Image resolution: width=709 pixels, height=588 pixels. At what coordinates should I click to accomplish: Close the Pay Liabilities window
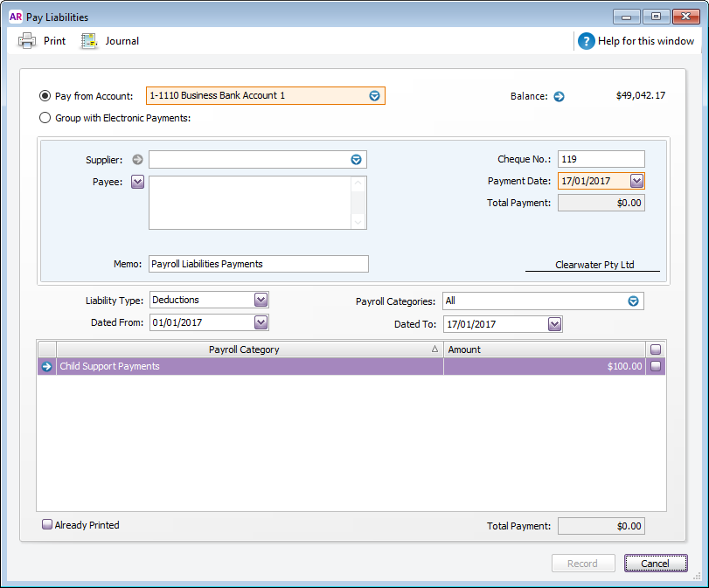[x=686, y=17]
